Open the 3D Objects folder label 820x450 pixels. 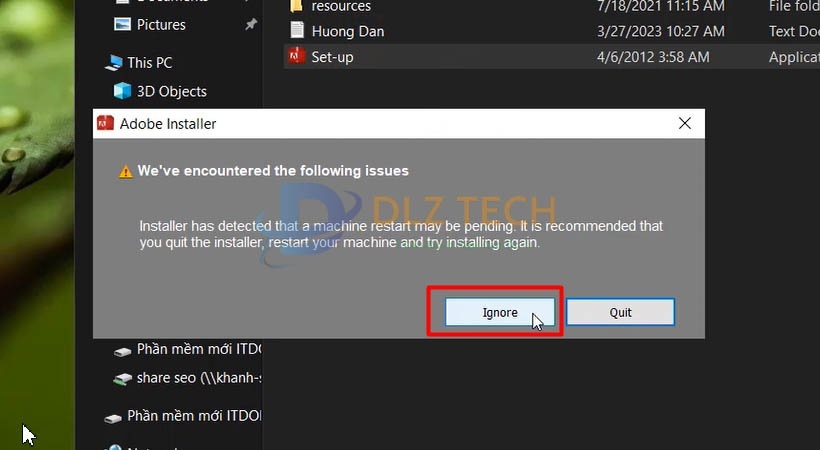(172, 91)
